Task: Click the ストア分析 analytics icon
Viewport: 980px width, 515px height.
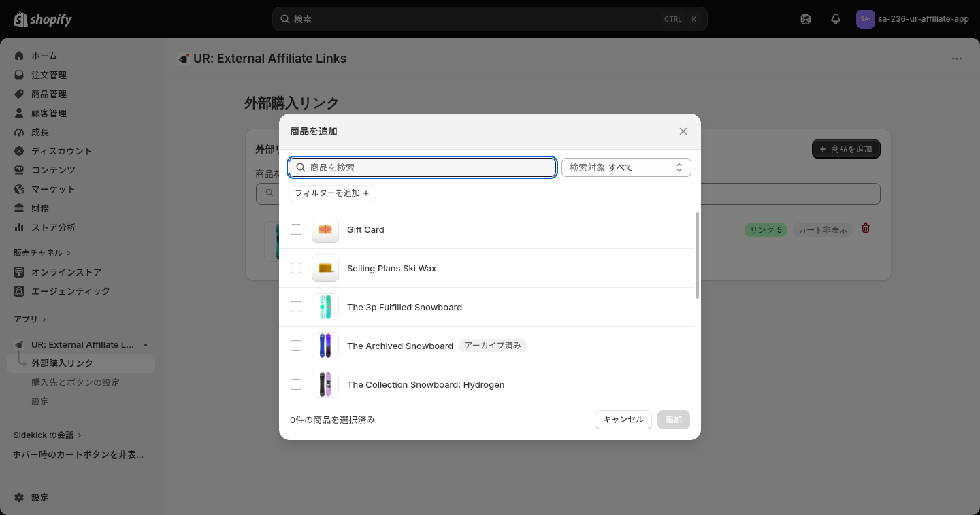Action: click(x=19, y=227)
